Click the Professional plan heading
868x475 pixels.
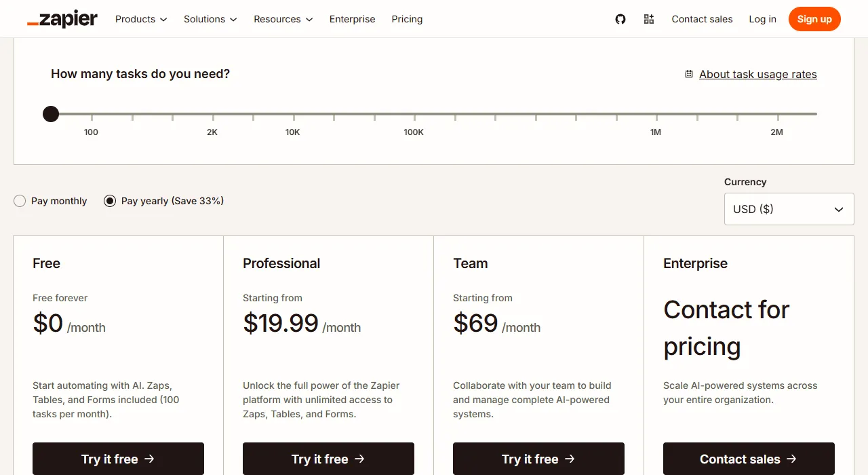point(281,263)
